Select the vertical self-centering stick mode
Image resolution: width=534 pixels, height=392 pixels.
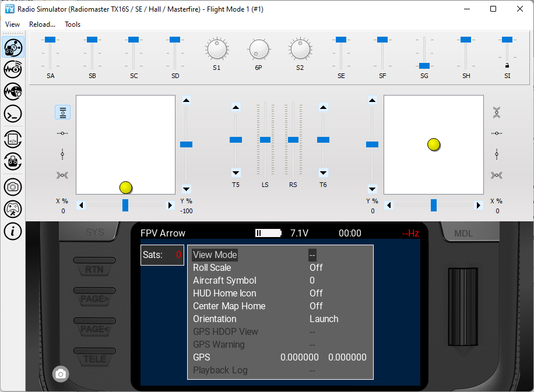(x=62, y=154)
